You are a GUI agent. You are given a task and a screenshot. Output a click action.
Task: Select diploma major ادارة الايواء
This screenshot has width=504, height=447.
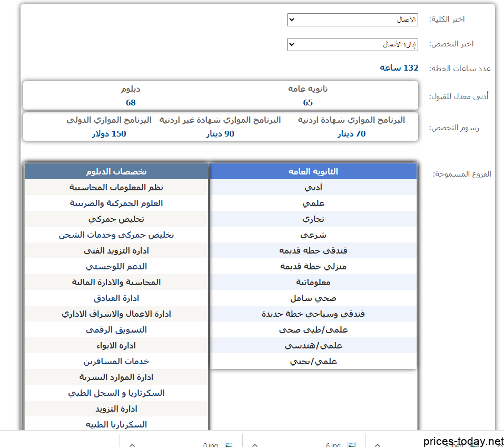click(x=116, y=345)
